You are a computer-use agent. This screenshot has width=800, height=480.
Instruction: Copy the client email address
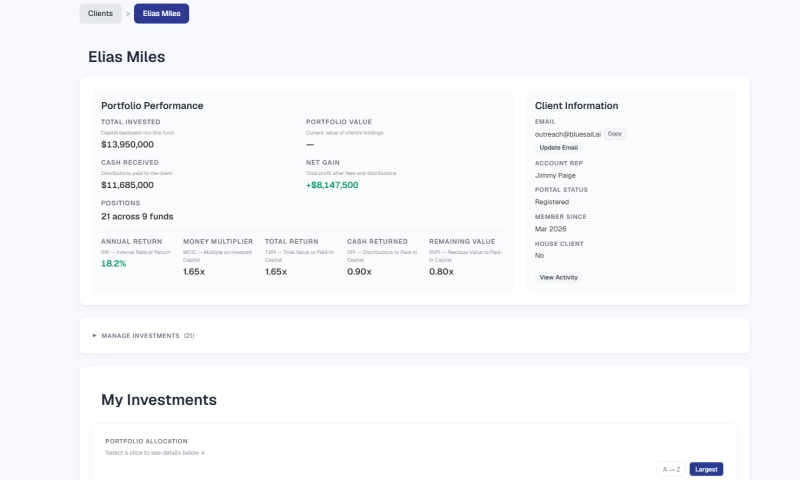(x=614, y=134)
